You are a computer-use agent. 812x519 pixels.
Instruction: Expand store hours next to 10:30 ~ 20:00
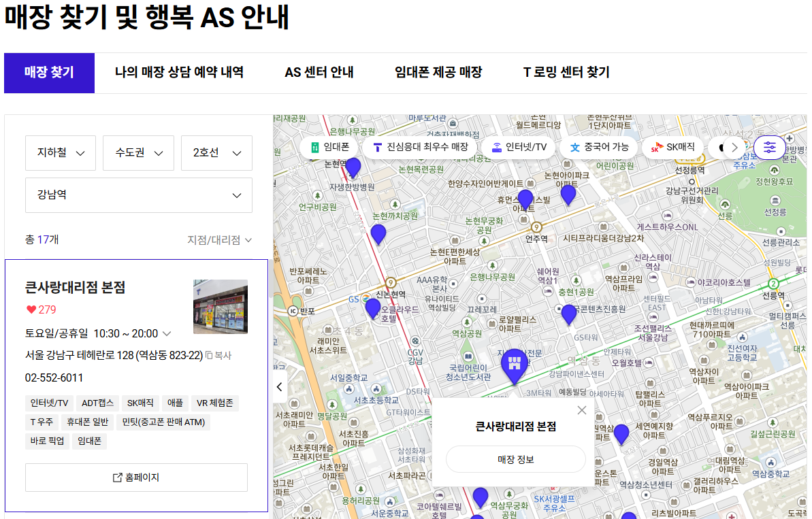click(167, 334)
